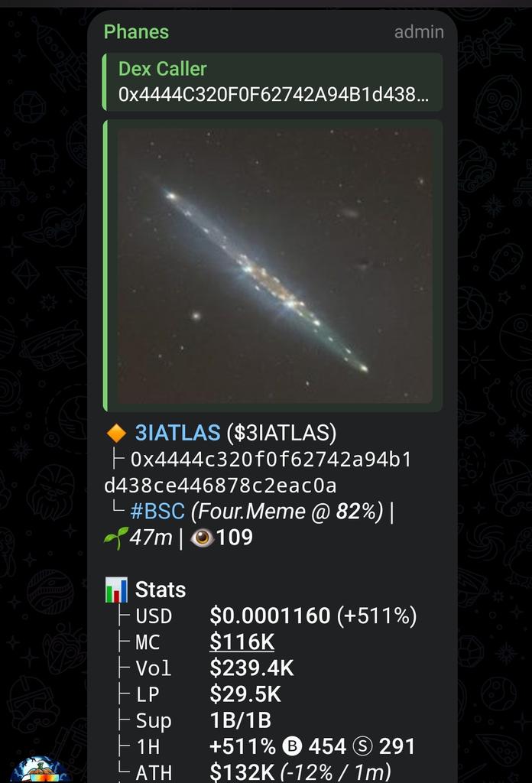Click the Dex Caller reply preview
Image resolution: width=532 pixels, height=783 pixels.
point(272,82)
